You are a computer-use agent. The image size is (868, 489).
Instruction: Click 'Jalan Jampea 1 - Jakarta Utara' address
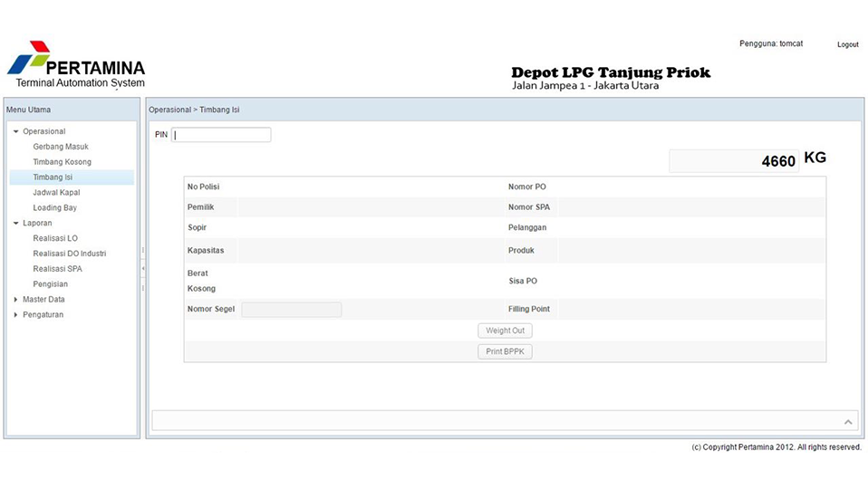(585, 86)
